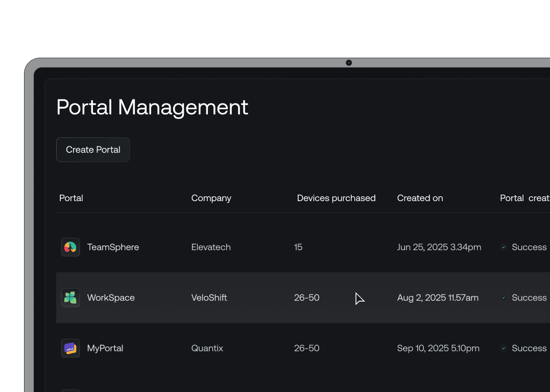Sort by the Company column header
This screenshot has height=392, width=550.
(211, 198)
